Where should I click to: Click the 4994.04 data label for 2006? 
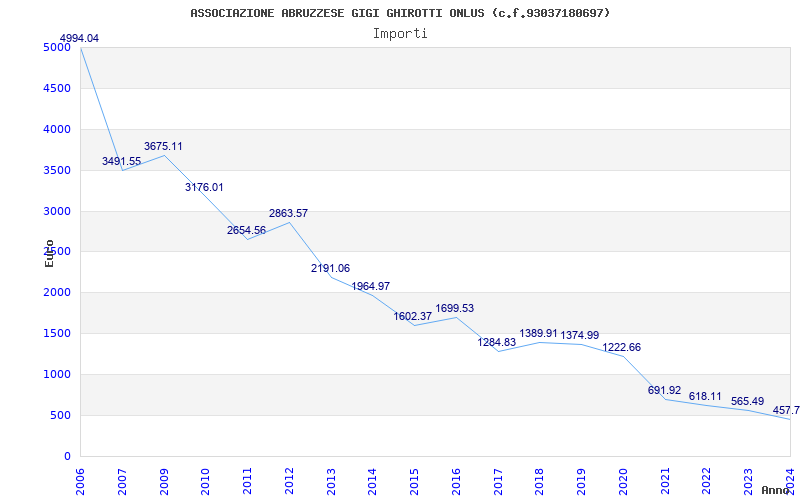79,38
